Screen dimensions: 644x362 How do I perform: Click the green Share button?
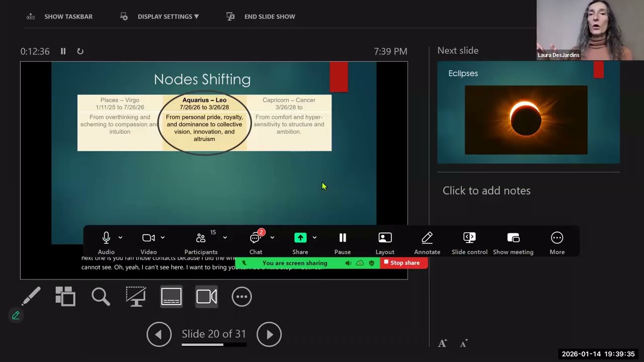(x=300, y=242)
